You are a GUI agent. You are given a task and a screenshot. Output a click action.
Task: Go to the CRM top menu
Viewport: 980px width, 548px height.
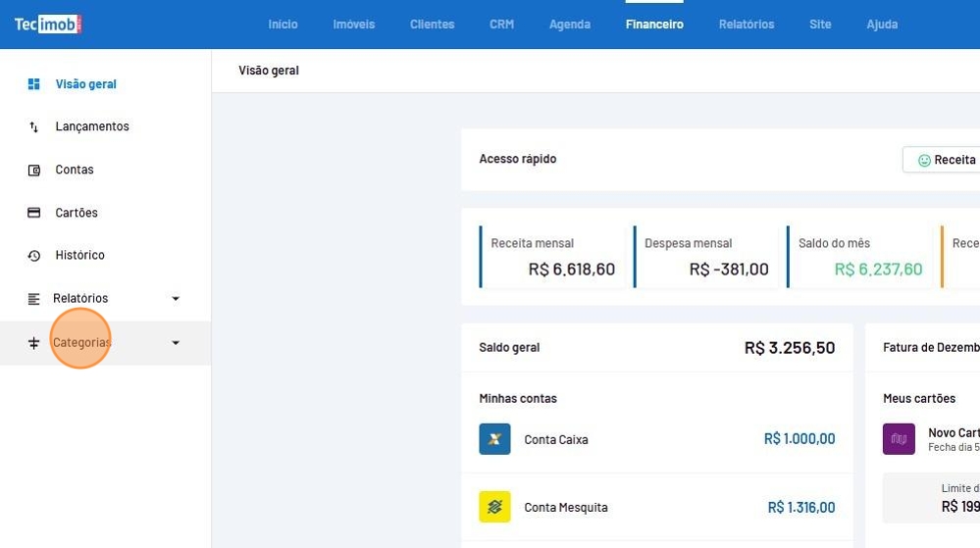[x=501, y=25]
